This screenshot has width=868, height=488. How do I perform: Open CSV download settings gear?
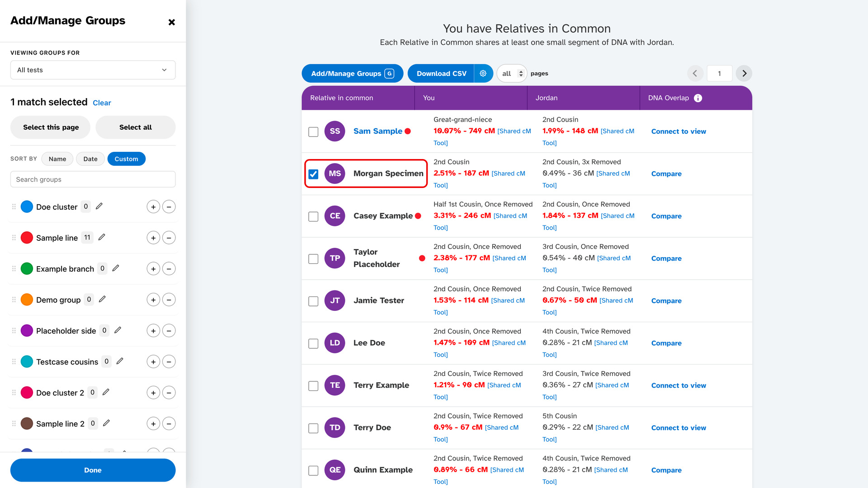coord(483,73)
